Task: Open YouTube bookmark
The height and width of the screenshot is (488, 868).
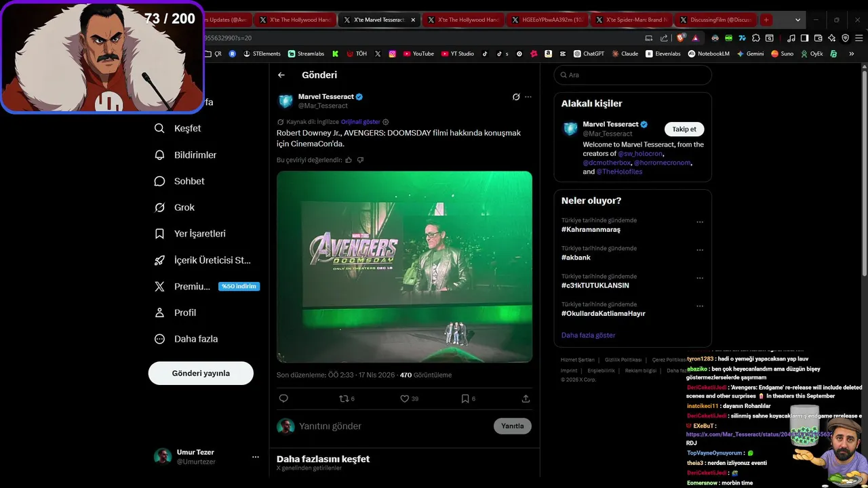Action: [418, 54]
